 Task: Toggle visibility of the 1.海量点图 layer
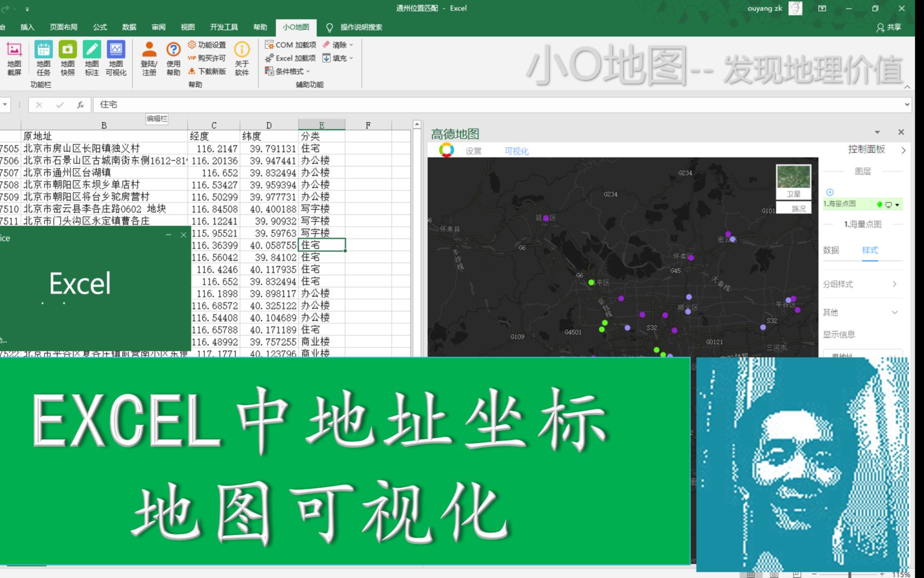[x=889, y=204]
